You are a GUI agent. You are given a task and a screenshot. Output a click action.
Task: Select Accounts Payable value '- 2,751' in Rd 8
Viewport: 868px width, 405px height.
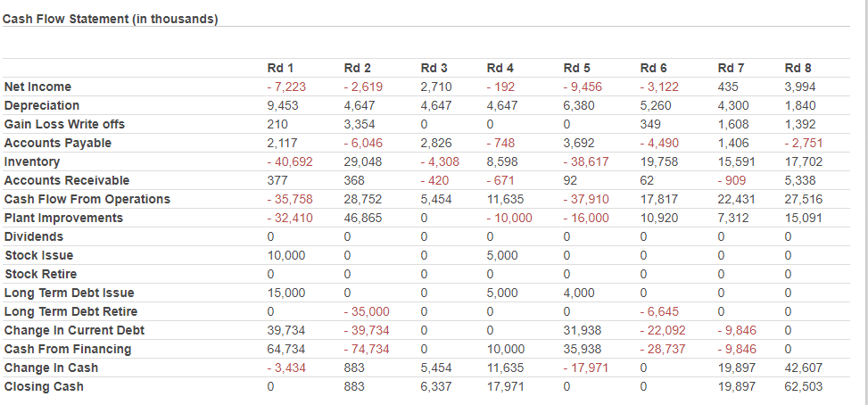pyautogui.click(x=804, y=144)
